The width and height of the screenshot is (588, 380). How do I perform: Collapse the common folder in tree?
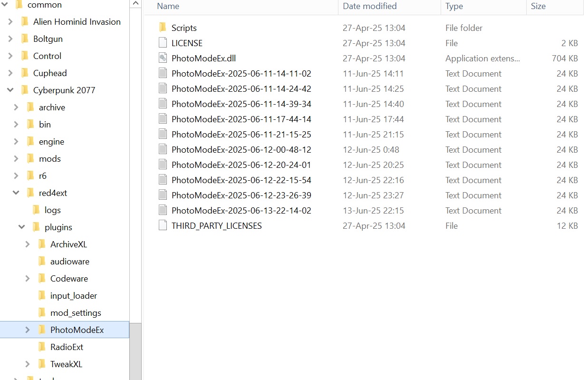click(x=5, y=4)
